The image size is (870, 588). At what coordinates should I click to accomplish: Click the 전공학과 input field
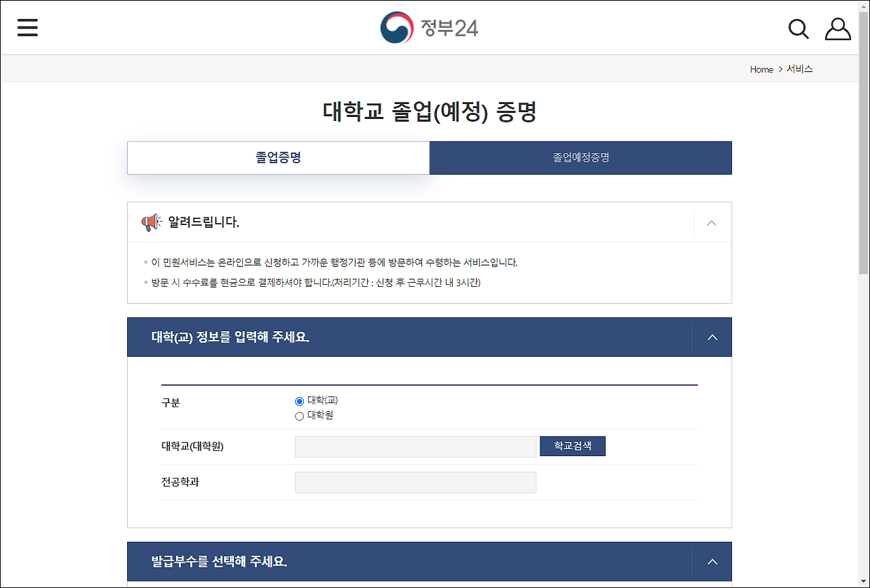415,482
